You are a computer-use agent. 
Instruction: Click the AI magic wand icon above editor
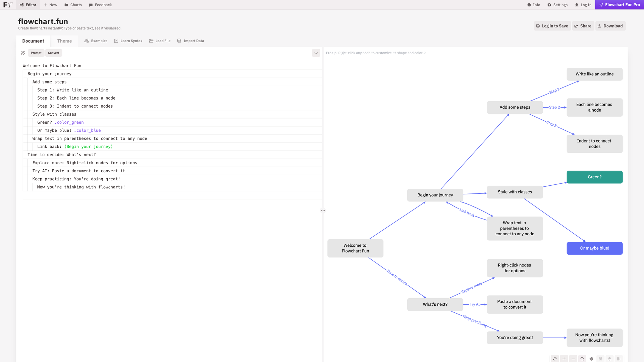click(x=23, y=53)
